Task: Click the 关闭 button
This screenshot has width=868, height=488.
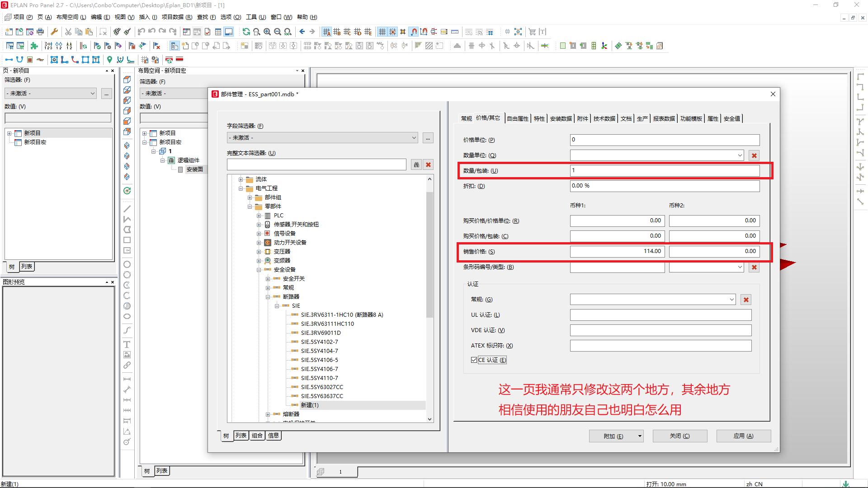Action: click(679, 436)
